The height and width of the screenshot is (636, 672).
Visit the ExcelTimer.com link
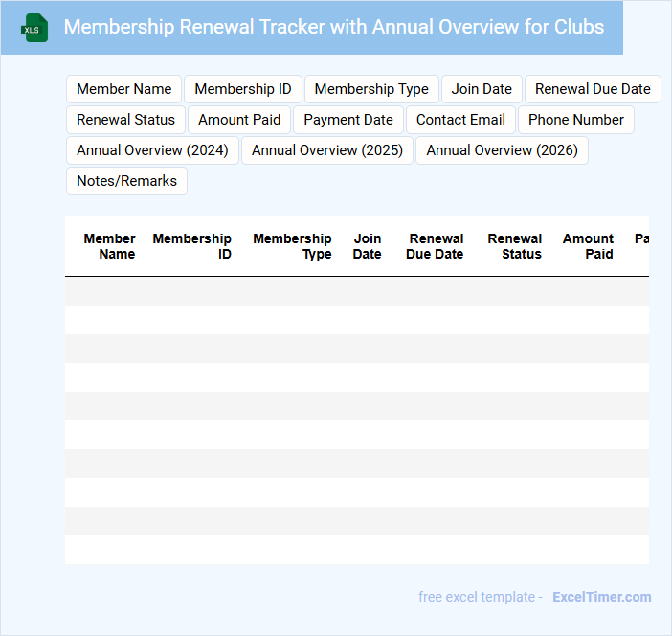(x=602, y=597)
